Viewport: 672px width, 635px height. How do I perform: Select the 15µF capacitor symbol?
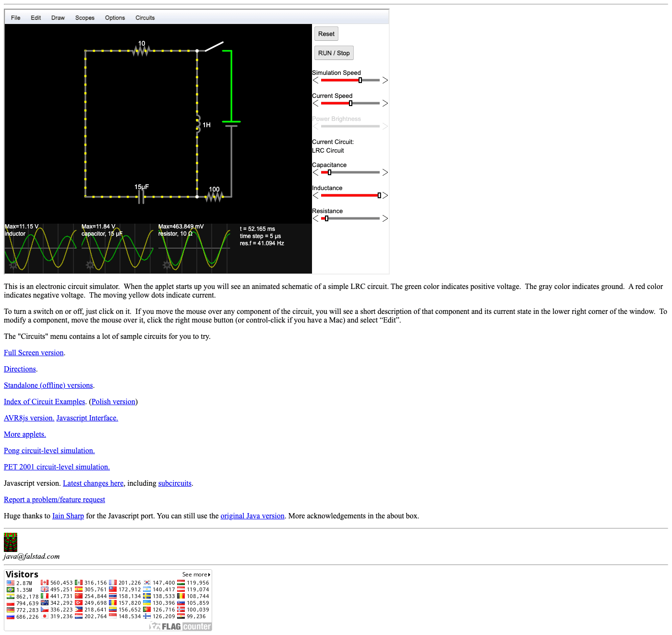tap(141, 196)
